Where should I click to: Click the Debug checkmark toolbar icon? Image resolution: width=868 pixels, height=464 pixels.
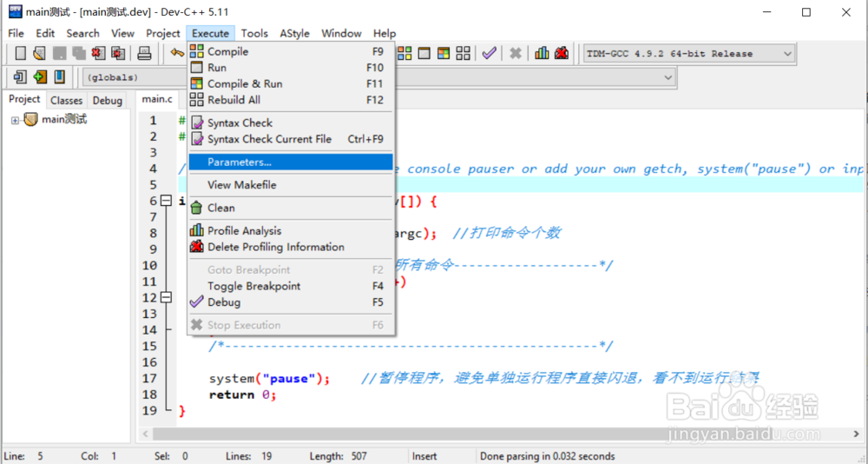click(489, 53)
